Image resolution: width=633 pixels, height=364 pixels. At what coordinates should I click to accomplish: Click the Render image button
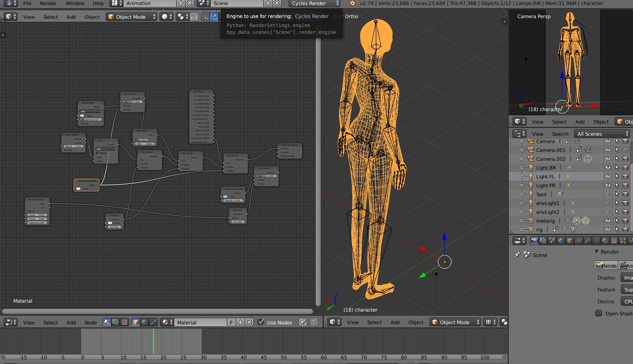(x=606, y=266)
